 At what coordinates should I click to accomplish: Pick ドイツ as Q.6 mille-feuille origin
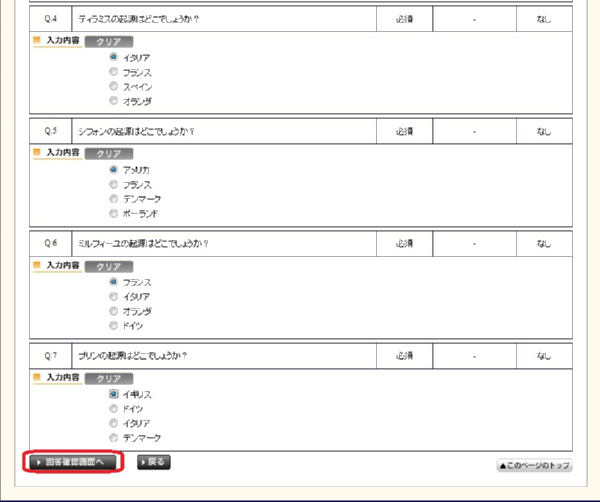114,326
